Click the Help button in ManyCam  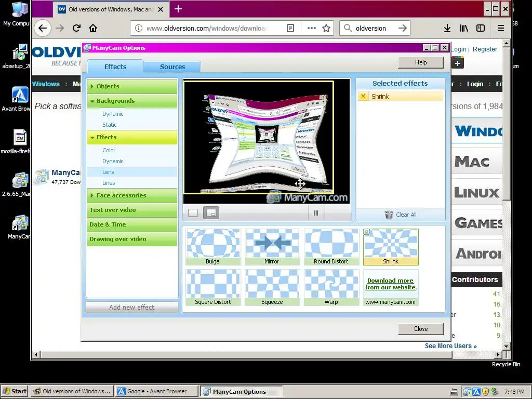click(421, 62)
